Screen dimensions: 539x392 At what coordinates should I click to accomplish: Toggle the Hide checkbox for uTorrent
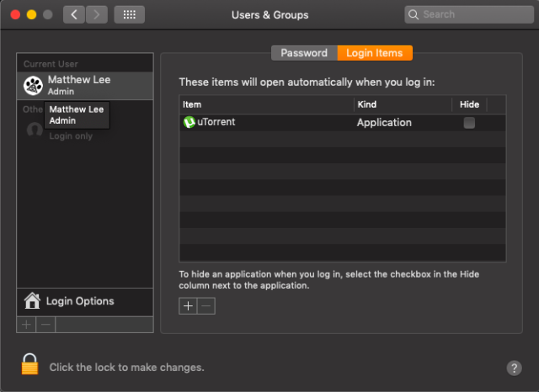[469, 122]
